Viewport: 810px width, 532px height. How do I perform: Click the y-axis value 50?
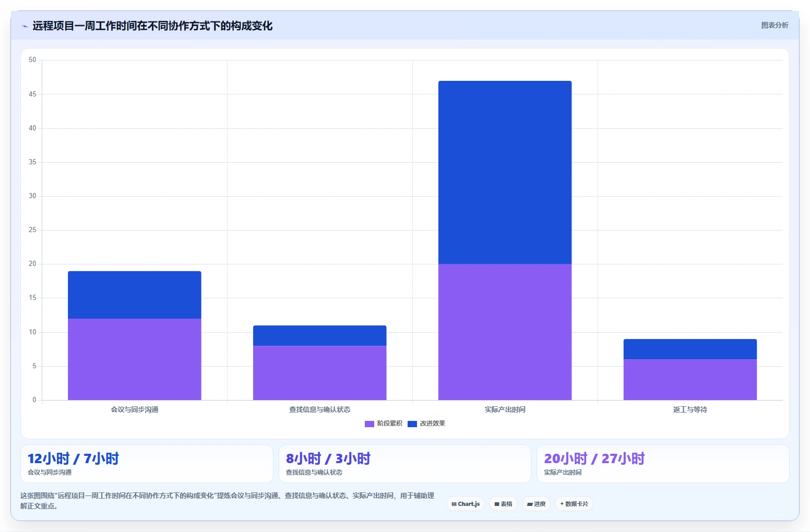(x=32, y=60)
